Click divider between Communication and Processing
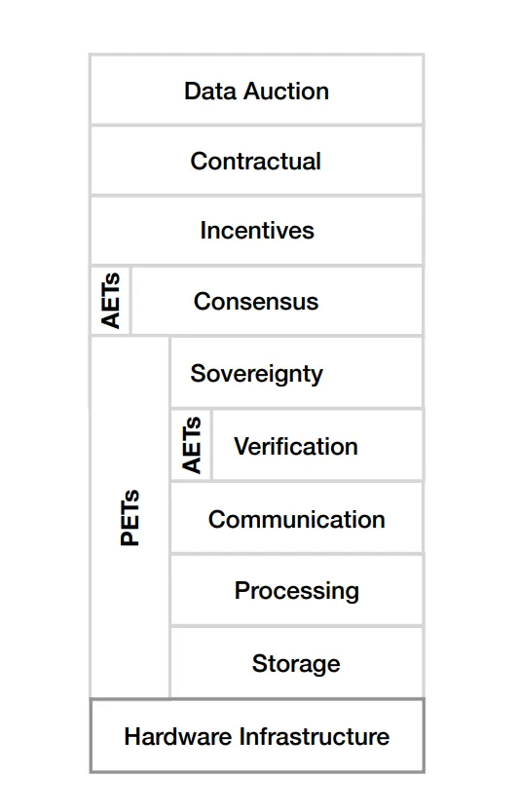The width and height of the screenshot is (520, 812). point(297,554)
